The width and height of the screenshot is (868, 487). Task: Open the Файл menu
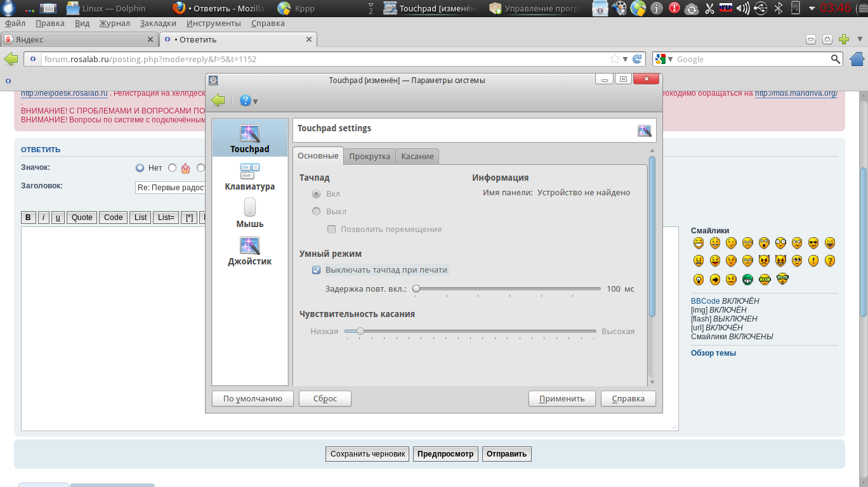[x=15, y=23]
